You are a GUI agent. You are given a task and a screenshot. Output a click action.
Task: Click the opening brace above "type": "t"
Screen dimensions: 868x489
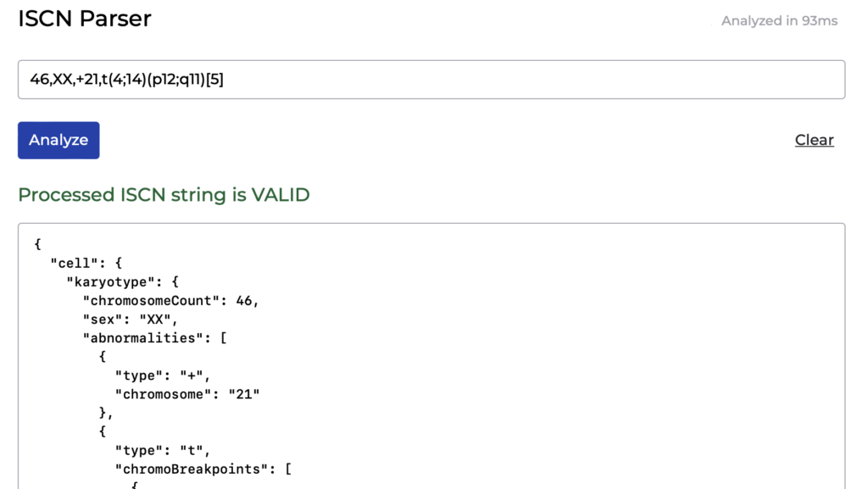(103, 432)
